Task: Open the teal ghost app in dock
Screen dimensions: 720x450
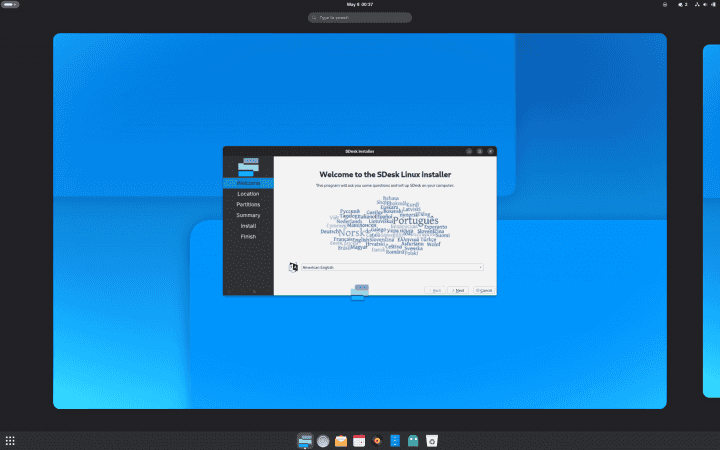Action: click(x=413, y=441)
